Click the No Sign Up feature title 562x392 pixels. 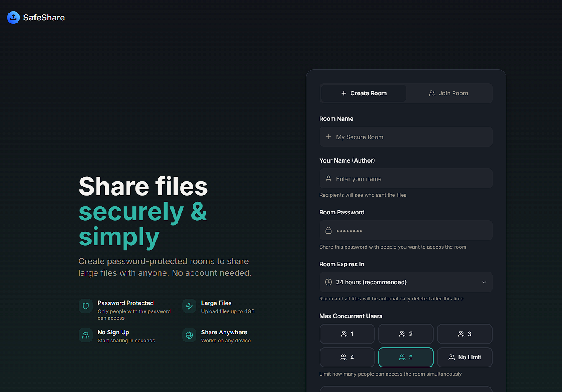pos(113,332)
